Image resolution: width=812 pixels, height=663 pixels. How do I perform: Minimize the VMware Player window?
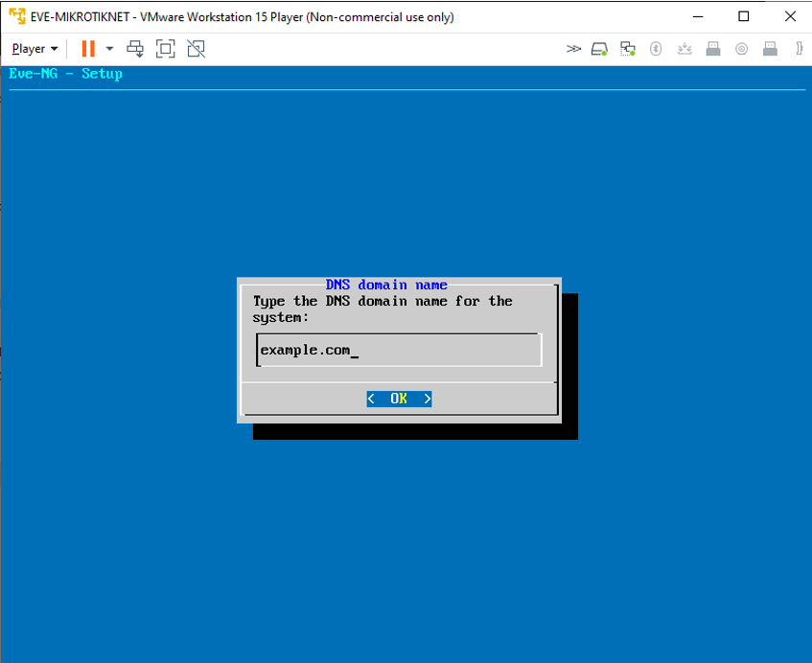[x=698, y=16]
